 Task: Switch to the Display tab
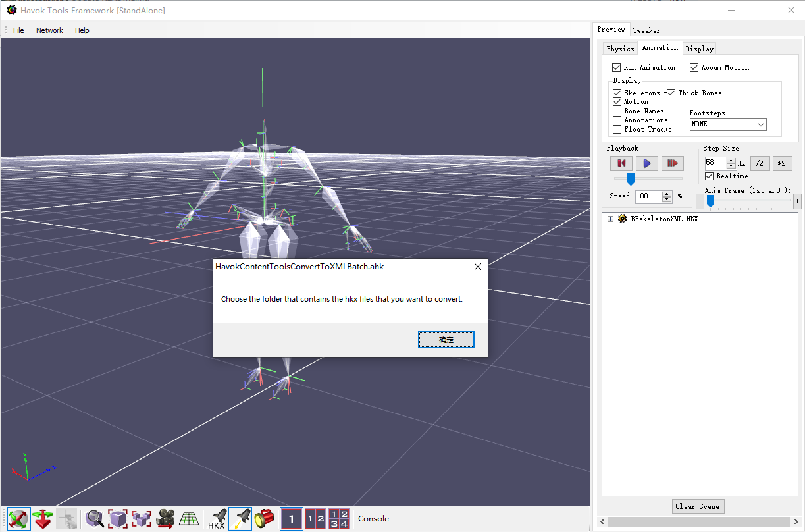(x=699, y=49)
